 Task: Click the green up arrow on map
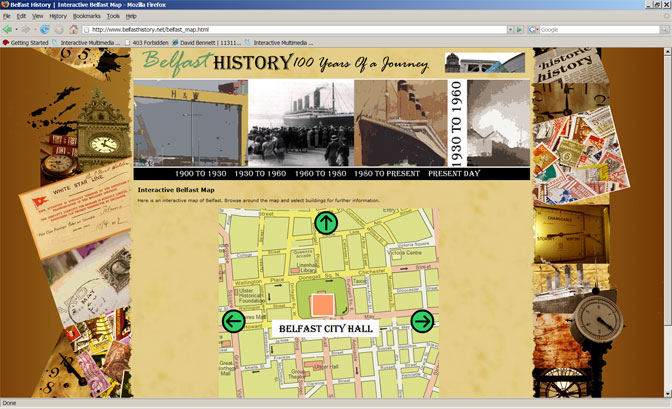click(326, 223)
